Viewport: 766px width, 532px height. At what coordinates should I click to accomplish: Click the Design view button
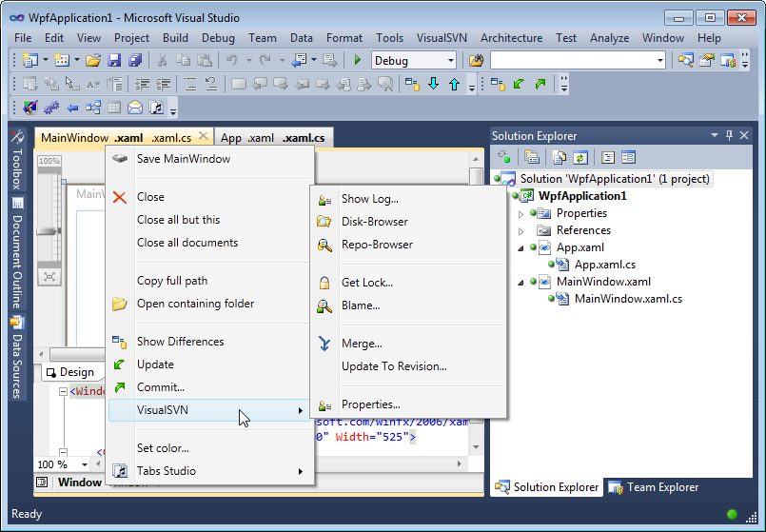pyautogui.click(x=69, y=372)
